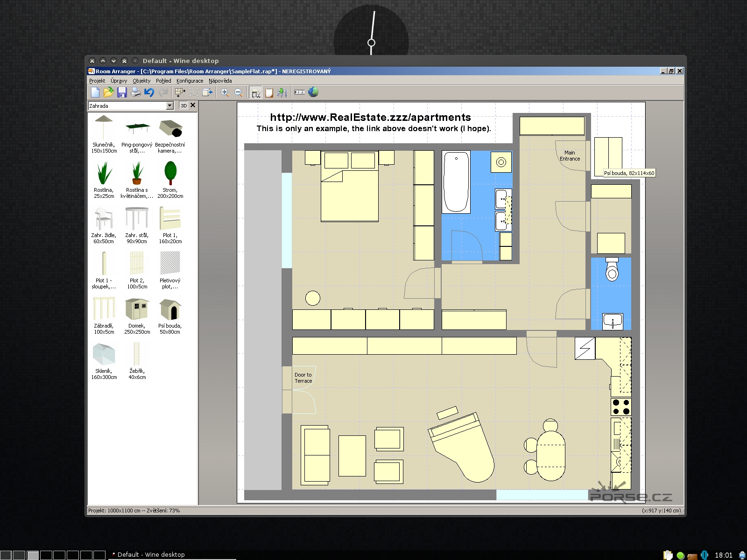The image size is (747, 560).
Task: Click the globe icon in the toolbar
Action: [313, 92]
